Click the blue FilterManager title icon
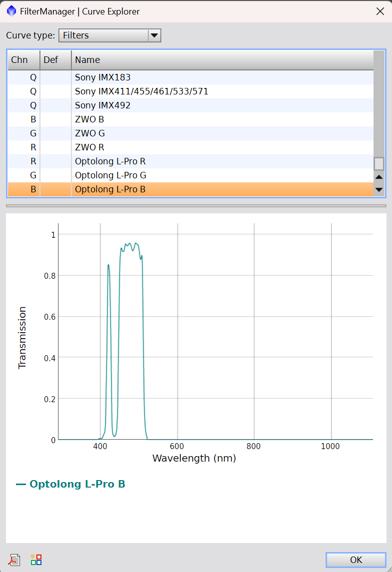 11,11
